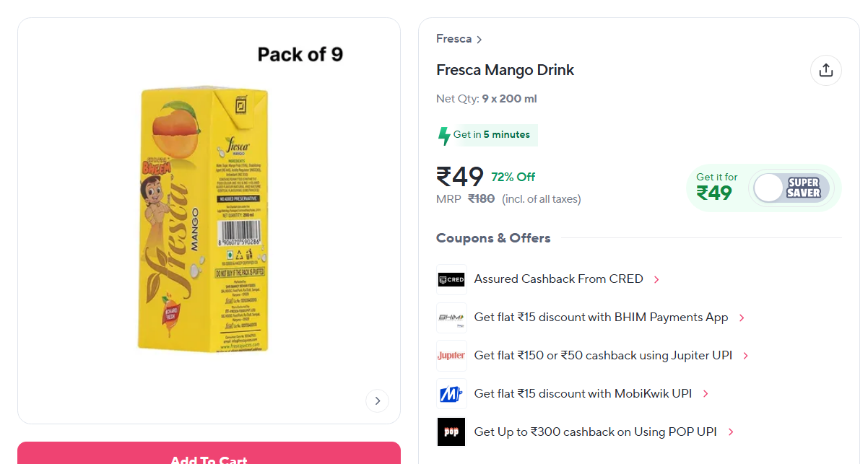
Task: Open Get Up to ₹300 POP cashback
Action: click(x=595, y=432)
